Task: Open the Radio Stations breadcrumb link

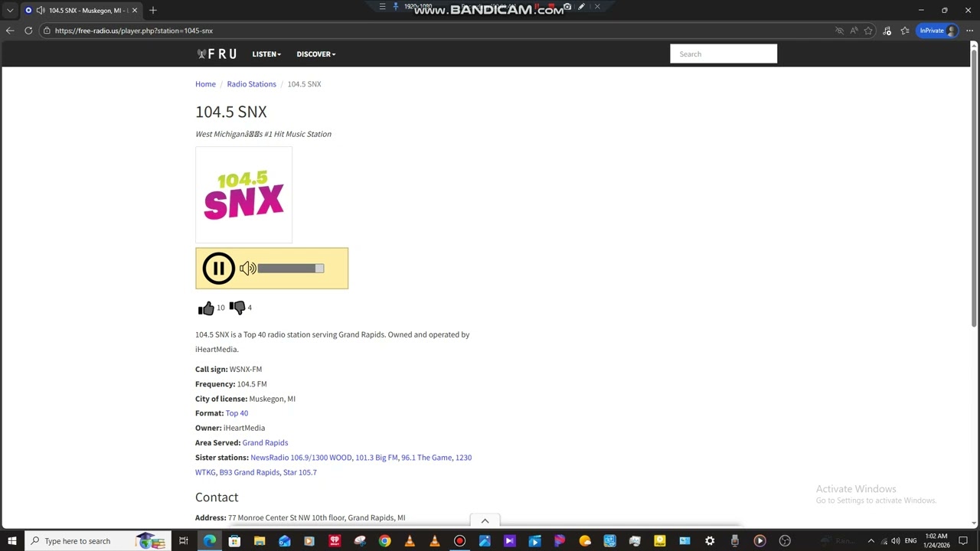Action: pos(251,84)
